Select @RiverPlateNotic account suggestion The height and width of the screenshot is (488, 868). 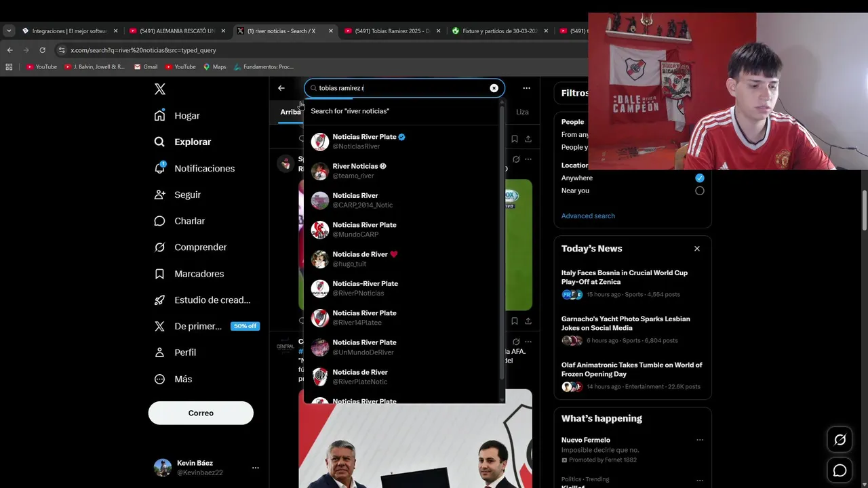click(401, 377)
